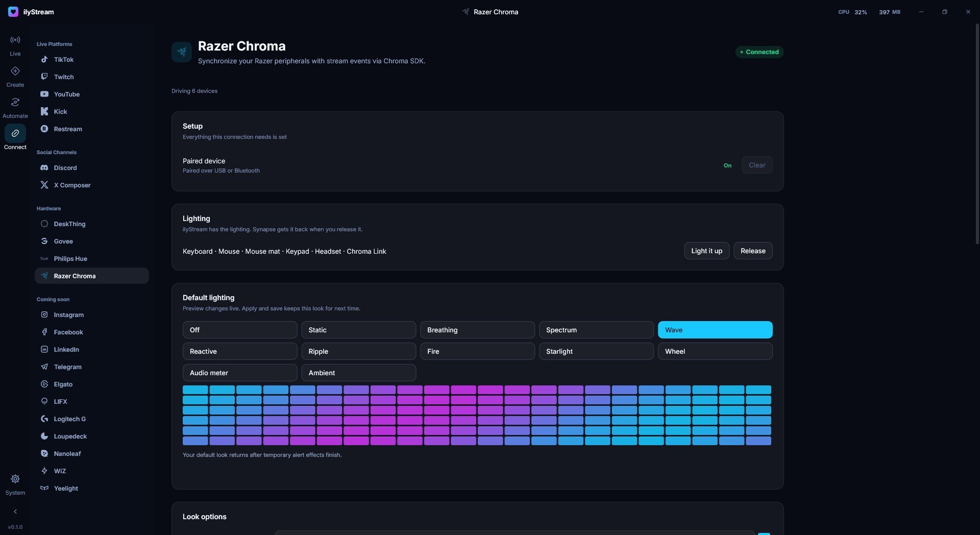The image size is (980, 535).
Task: Click the Discord channel icon
Action: [x=44, y=167]
